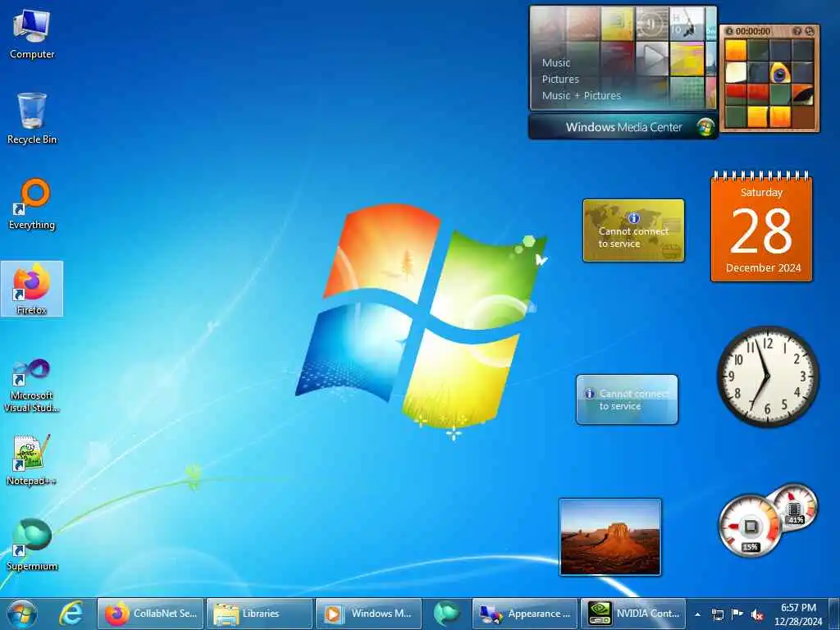This screenshot has height=630, width=840.
Task: Open the Windows Start menu orb
Action: pyautogui.click(x=22, y=614)
